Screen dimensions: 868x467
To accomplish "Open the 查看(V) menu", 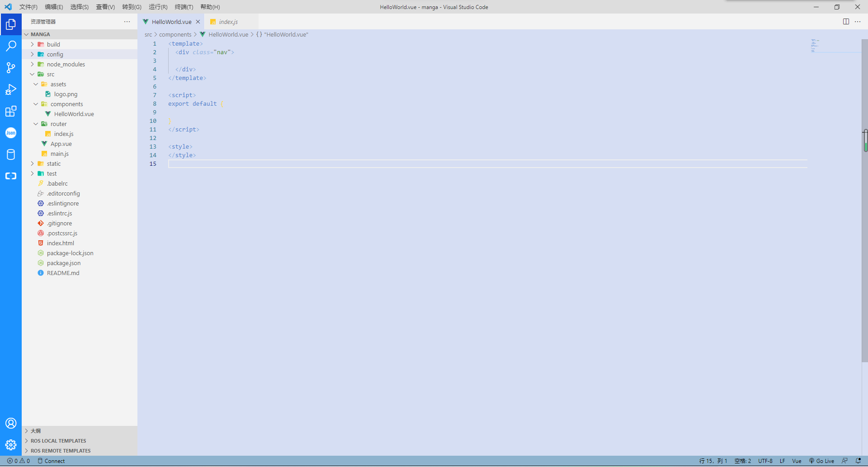I will (105, 7).
